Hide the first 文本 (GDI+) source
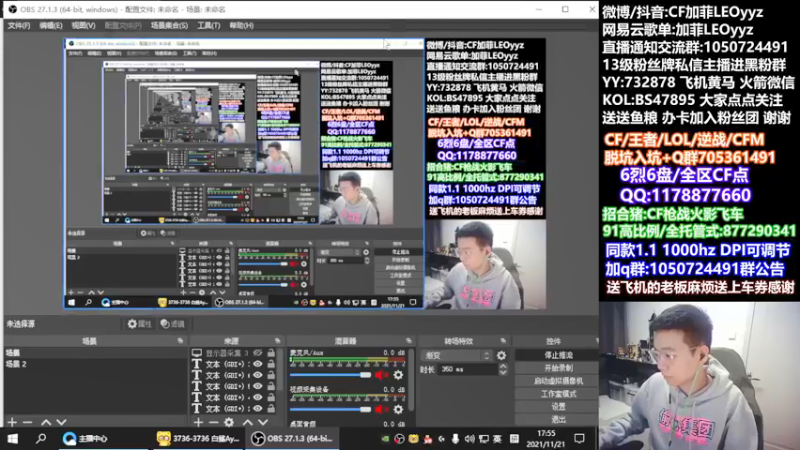This screenshot has width=800, height=450. pyautogui.click(x=258, y=364)
